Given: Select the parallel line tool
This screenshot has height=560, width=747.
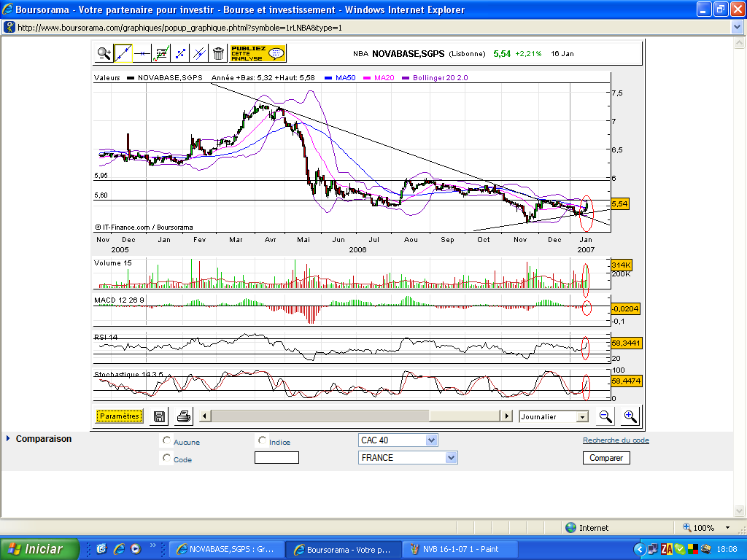Looking at the screenshot, I should (199, 53).
